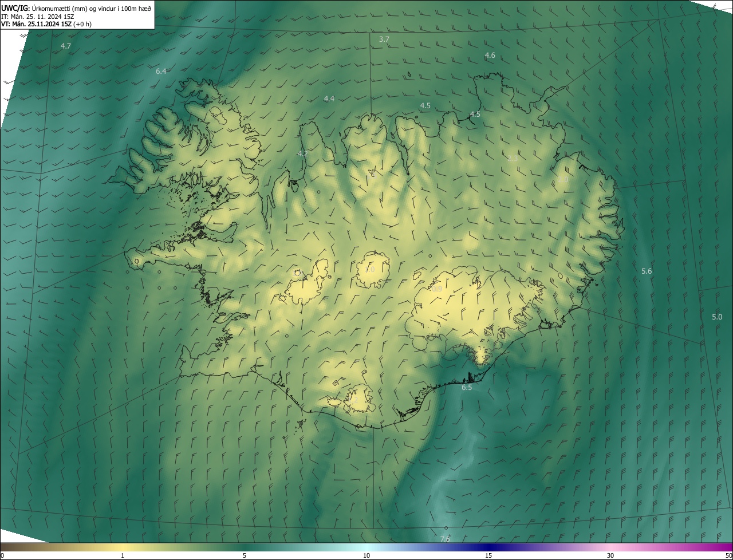Screen dimensions: 733x560
Task: Click the VT valid time line
Action: (46, 24)
